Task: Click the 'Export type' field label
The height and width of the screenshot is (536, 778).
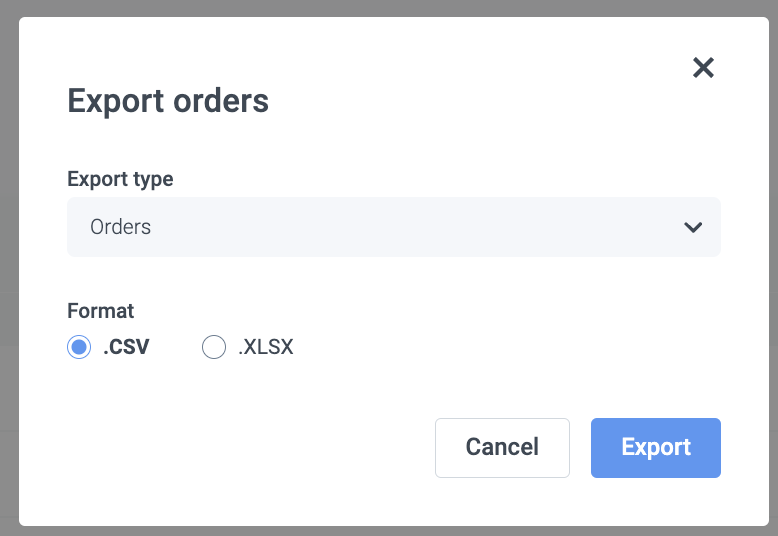Action: coord(120,179)
